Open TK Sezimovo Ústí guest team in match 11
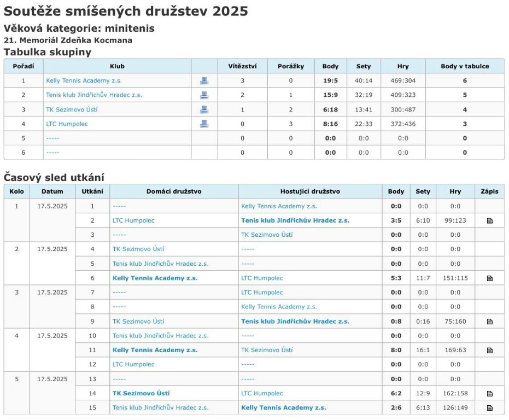The width and height of the screenshot is (509, 420). click(x=267, y=350)
